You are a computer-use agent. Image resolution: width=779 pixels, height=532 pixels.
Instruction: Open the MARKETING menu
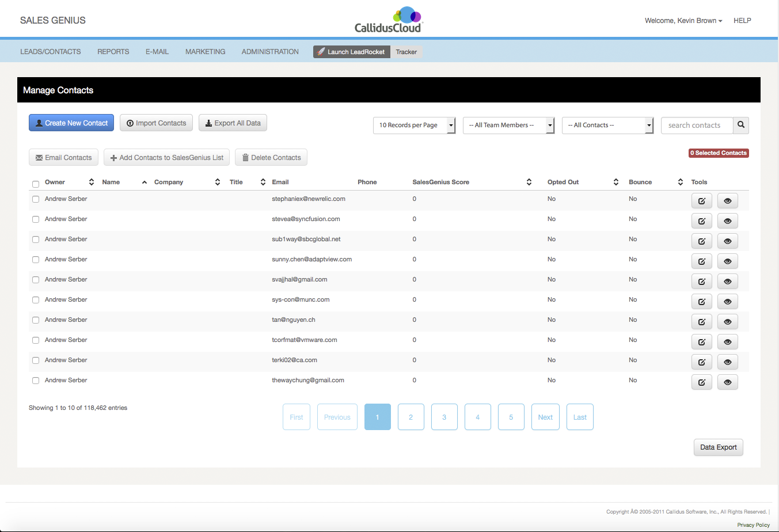(205, 51)
